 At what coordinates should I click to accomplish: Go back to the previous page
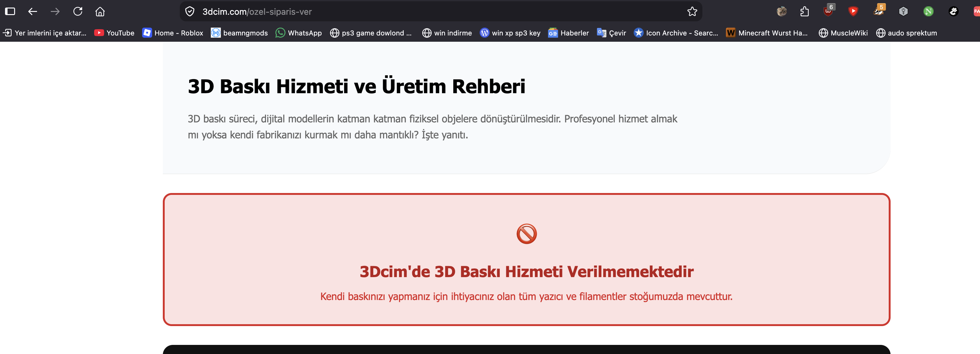(33, 11)
